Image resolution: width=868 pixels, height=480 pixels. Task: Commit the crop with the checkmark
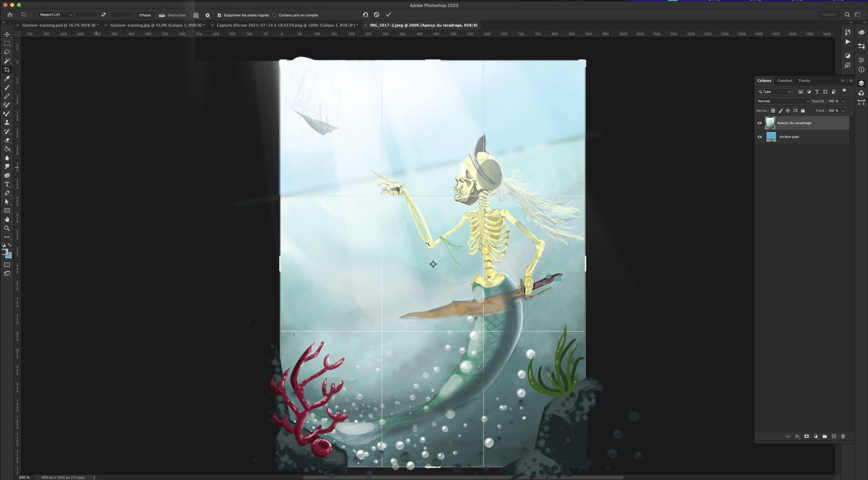[388, 15]
